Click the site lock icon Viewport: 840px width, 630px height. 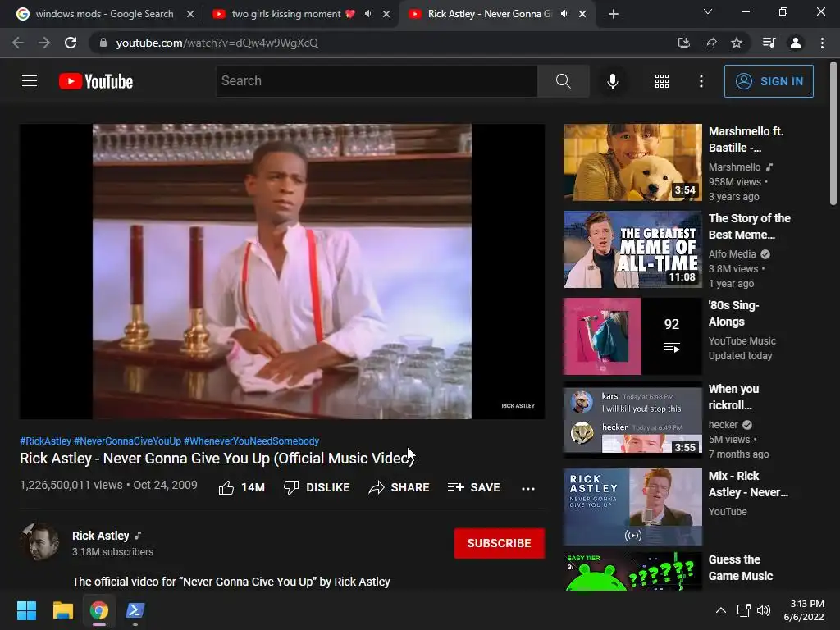click(x=103, y=43)
